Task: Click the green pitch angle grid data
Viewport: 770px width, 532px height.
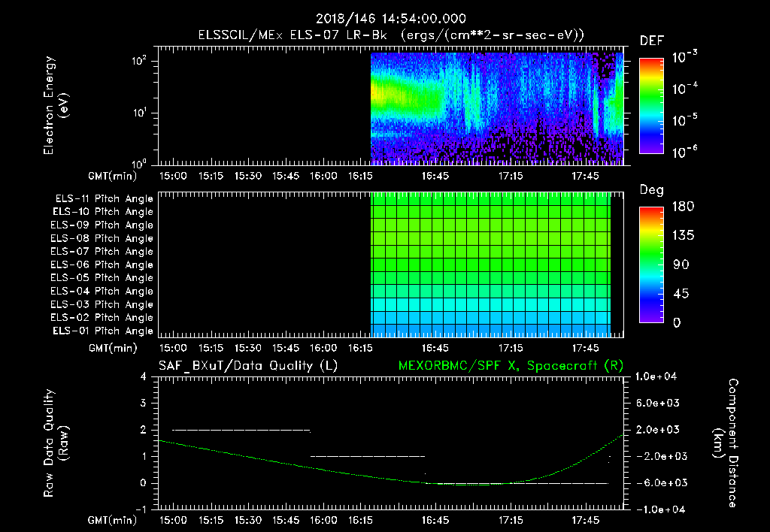Action: (x=490, y=264)
